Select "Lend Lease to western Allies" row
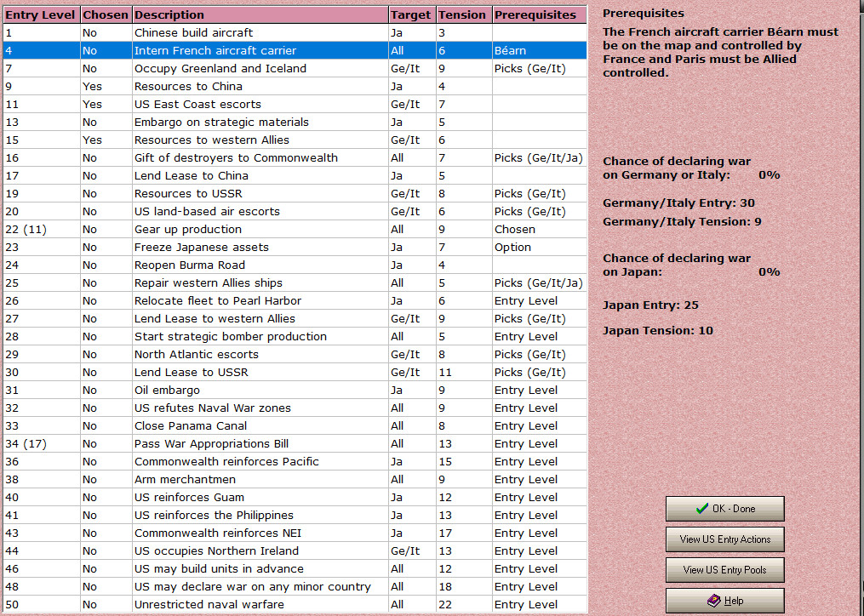The width and height of the screenshot is (864, 616). coord(295,318)
